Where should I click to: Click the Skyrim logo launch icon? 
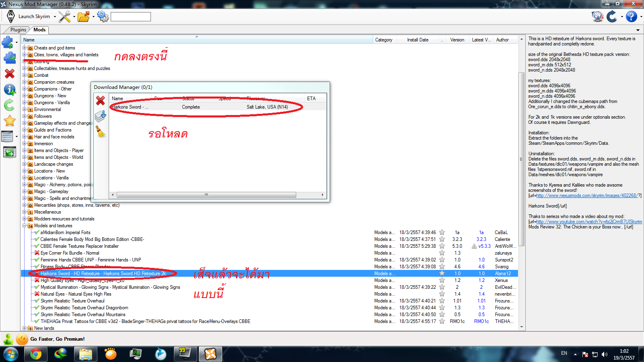coord(11,16)
